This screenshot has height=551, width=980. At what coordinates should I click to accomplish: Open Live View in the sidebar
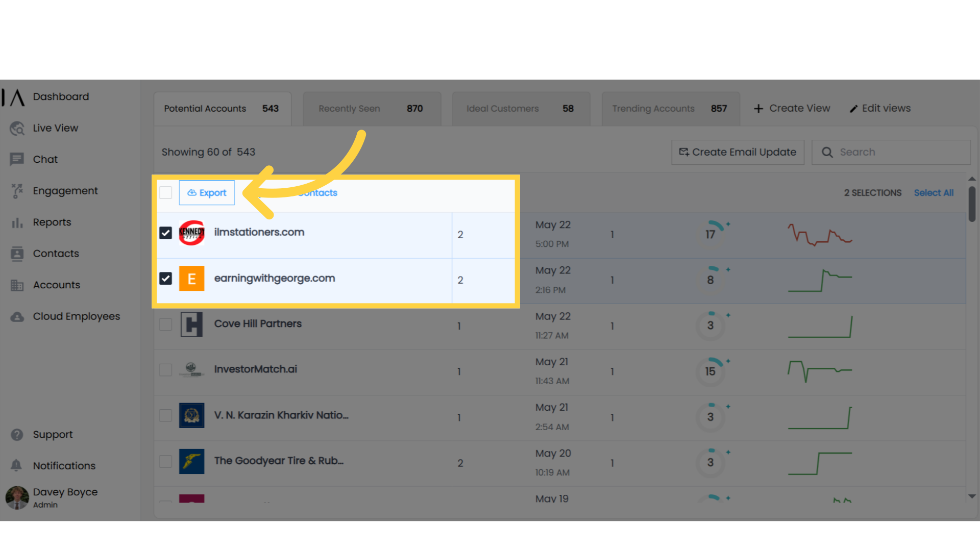coord(55,128)
